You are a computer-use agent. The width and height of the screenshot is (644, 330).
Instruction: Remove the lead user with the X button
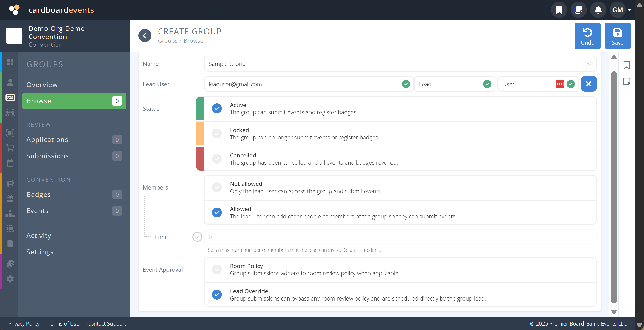click(x=589, y=84)
